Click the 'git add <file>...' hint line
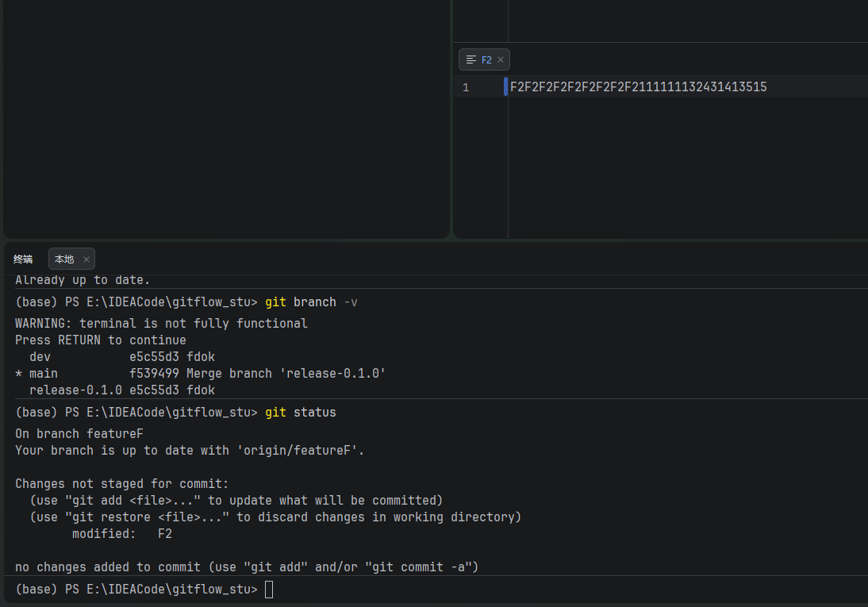Screen dimensions: 868x607 [236, 500]
